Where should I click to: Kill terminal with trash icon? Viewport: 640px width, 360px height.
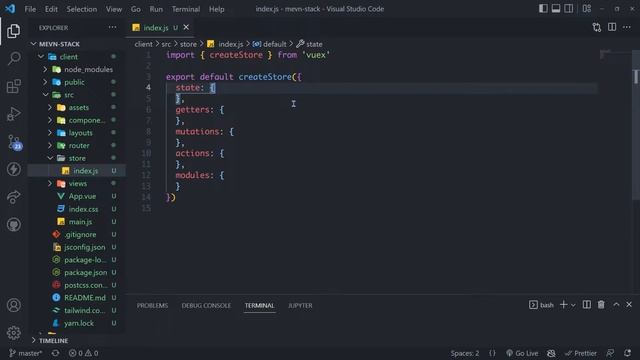coord(601,305)
